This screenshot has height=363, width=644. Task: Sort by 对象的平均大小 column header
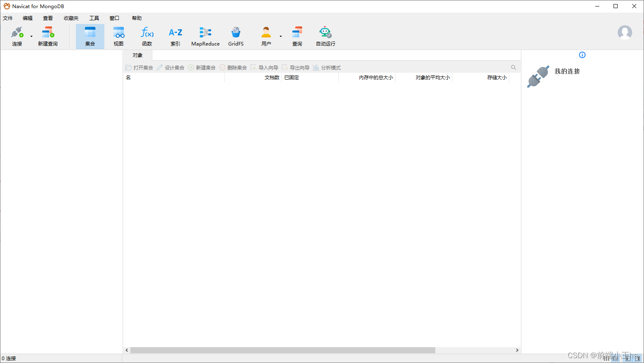tap(424, 78)
